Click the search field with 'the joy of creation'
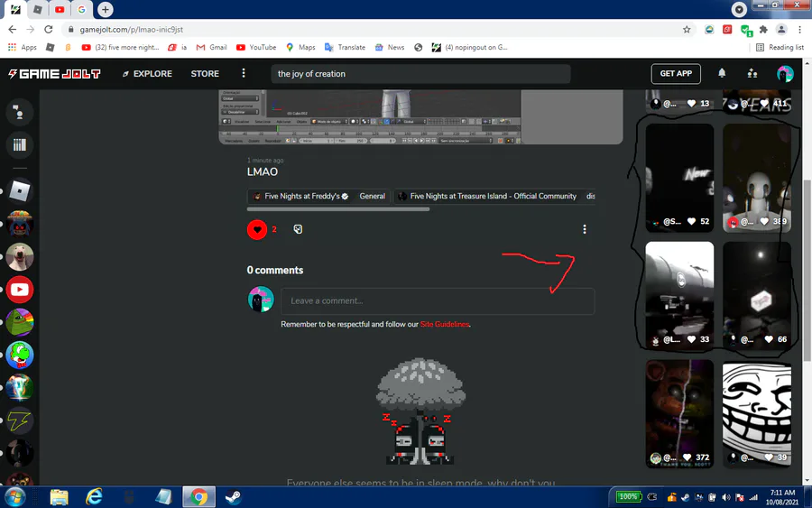Screen dimensions: 812x508 click(420, 73)
